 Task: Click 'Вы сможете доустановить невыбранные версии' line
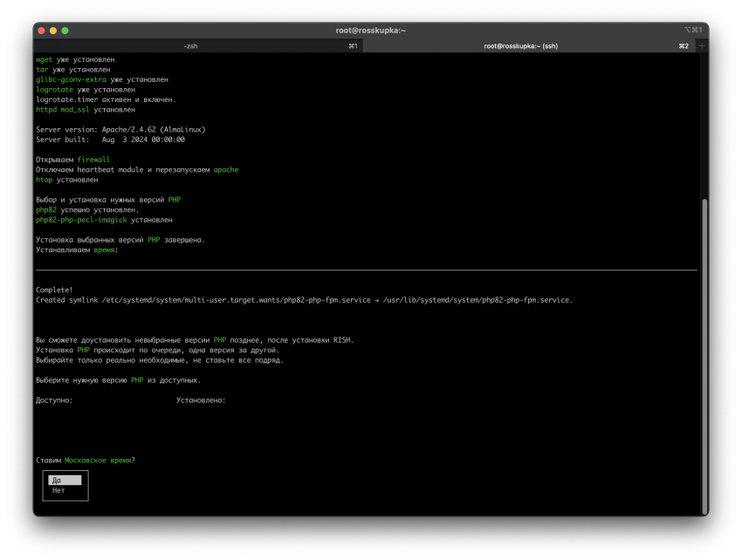pos(195,340)
